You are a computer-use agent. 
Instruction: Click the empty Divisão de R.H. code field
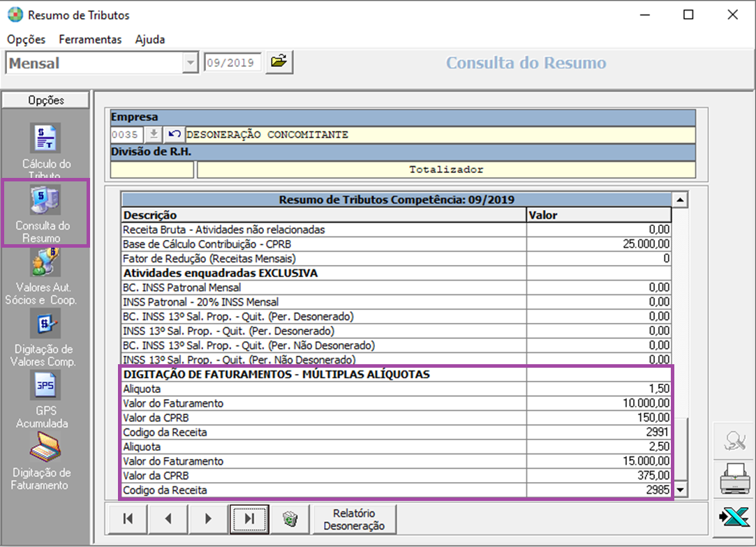[152, 170]
